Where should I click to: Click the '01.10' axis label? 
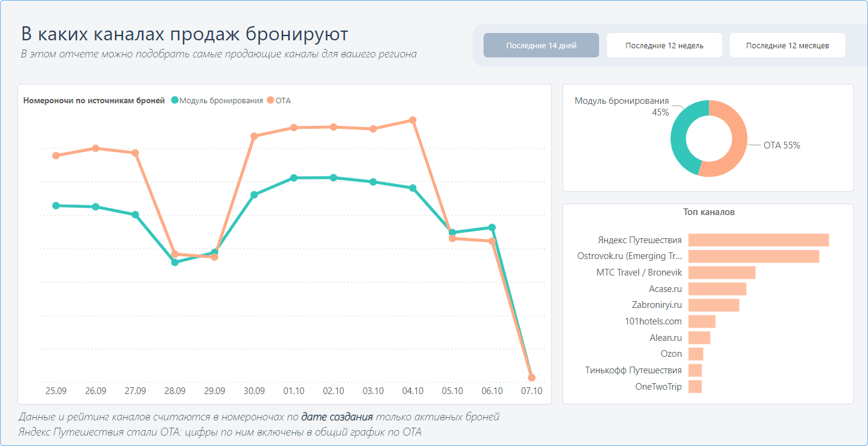[x=293, y=391]
